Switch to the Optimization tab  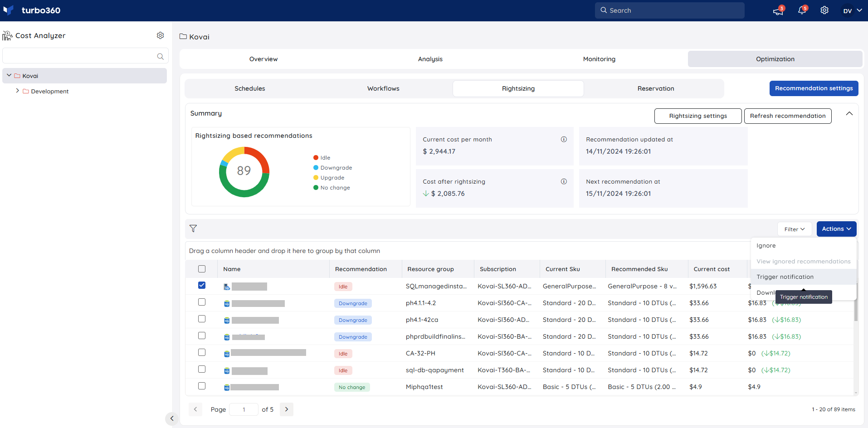[775, 59]
